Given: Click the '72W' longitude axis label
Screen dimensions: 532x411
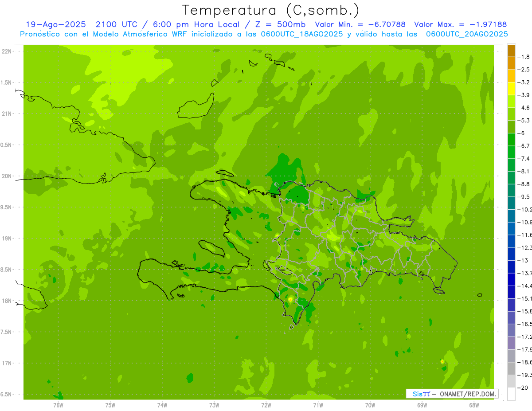Looking at the screenshot, I should click(x=266, y=405).
